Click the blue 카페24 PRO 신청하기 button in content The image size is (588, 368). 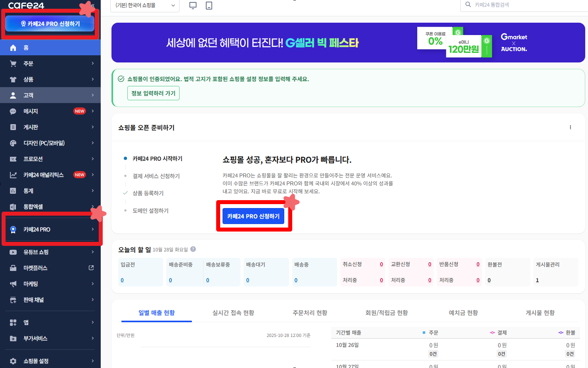pyautogui.click(x=253, y=216)
